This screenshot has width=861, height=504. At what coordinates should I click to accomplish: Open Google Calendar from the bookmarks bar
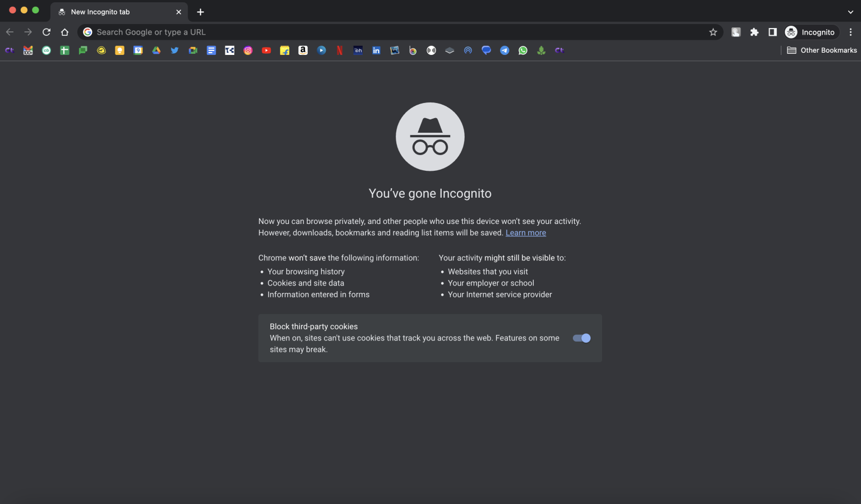[x=138, y=50]
